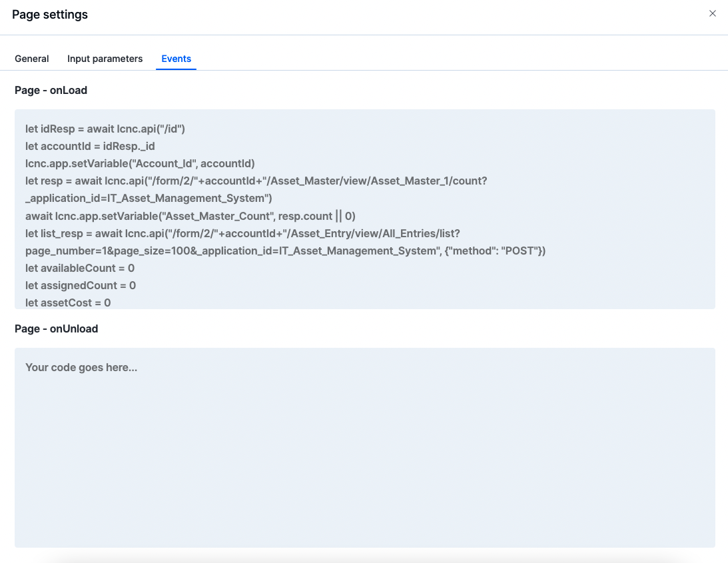Switch to the General tab

tap(32, 59)
